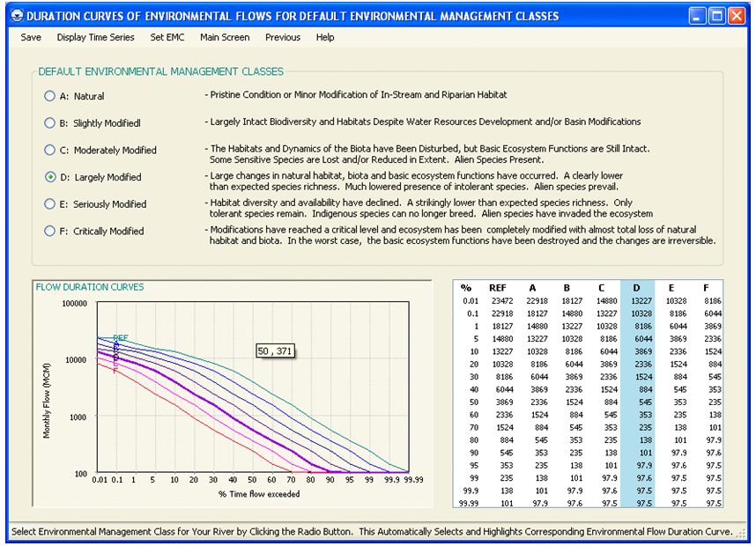The width and height of the screenshot is (756, 546).
Task: Open Display Time Series menu
Action: [x=95, y=37]
